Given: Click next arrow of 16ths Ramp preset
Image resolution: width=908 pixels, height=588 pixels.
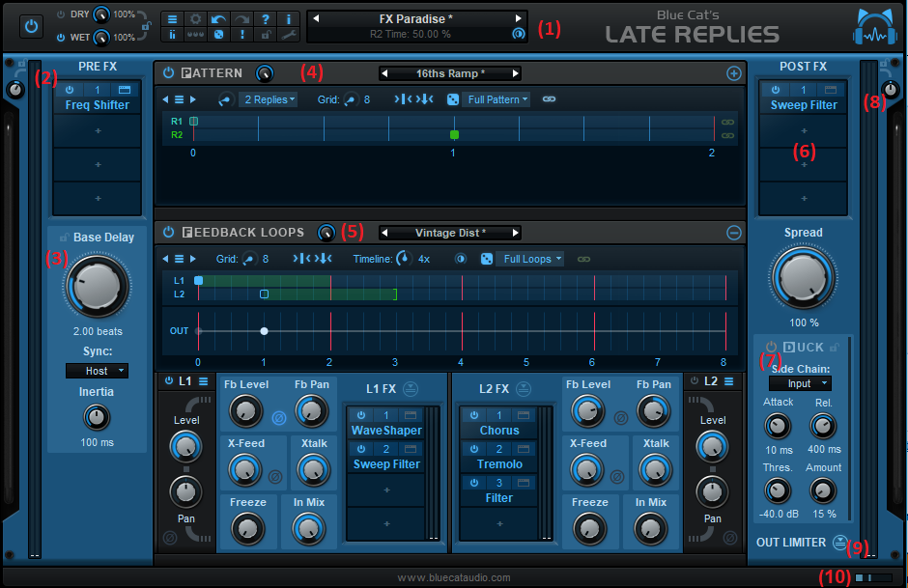Looking at the screenshot, I should [x=515, y=73].
